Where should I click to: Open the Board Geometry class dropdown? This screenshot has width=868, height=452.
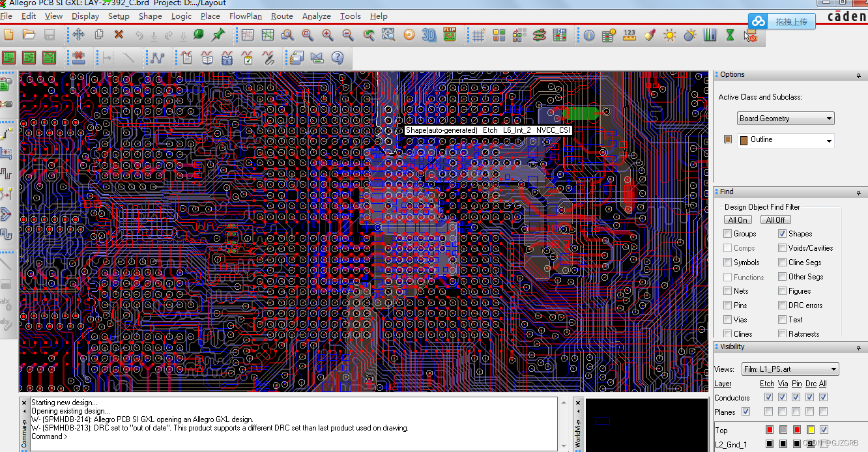[830, 118]
